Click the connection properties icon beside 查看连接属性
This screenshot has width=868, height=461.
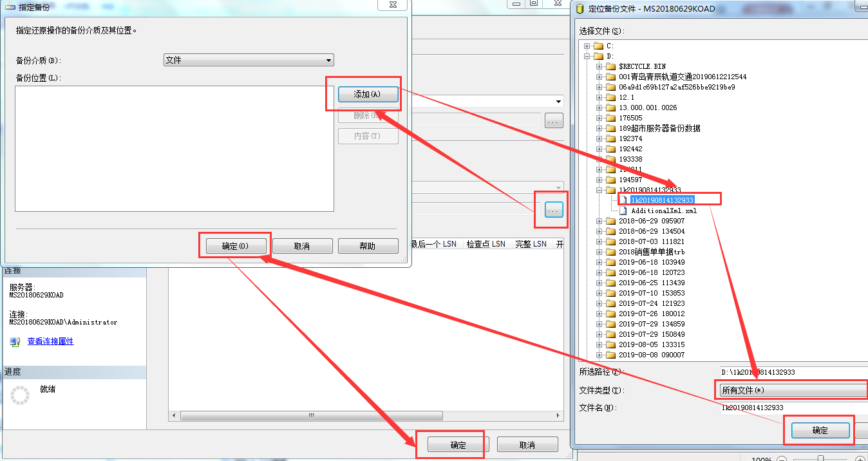click(x=15, y=341)
